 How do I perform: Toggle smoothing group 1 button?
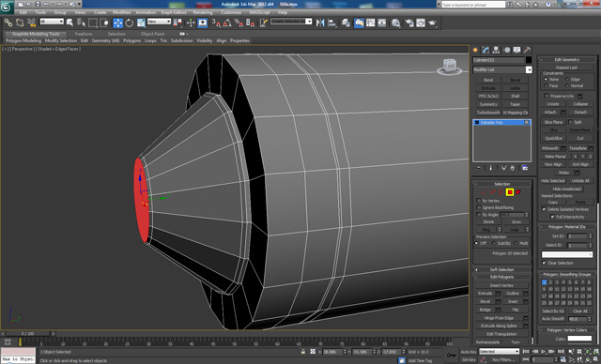(544, 282)
